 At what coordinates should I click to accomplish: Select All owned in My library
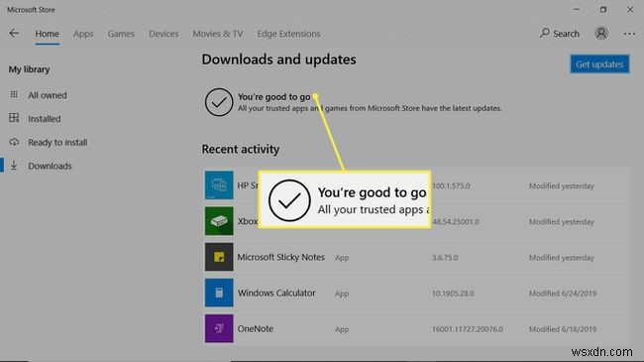[x=48, y=95]
